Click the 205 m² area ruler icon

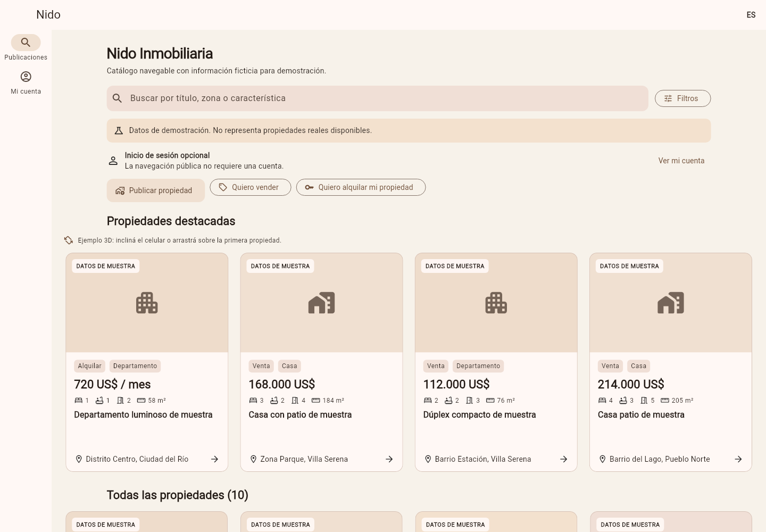pos(665,401)
